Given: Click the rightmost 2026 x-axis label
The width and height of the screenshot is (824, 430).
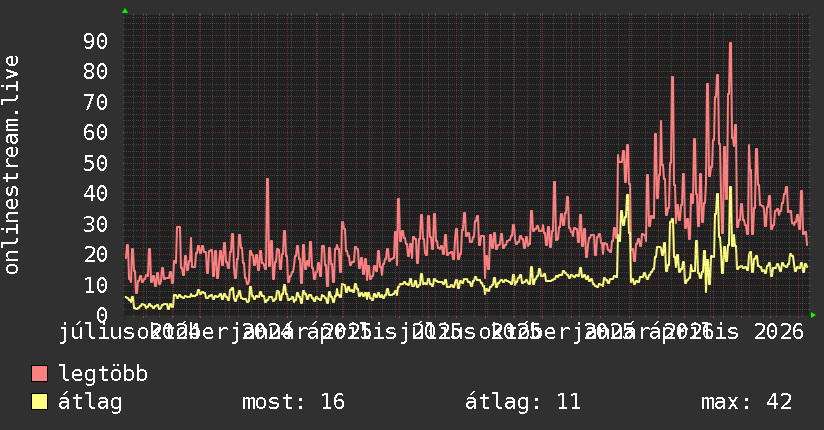Looking at the screenshot, I should (x=779, y=332).
